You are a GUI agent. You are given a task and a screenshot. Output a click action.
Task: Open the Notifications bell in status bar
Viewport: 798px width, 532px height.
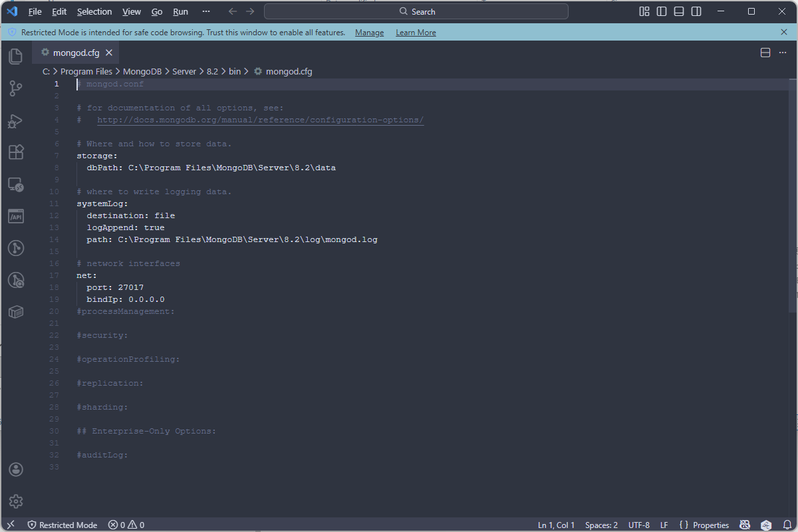click(787, 525)
